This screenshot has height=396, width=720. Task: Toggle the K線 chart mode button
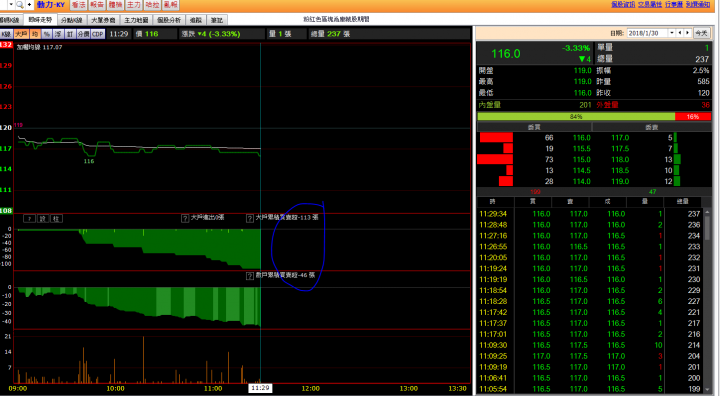click(6, 34)
